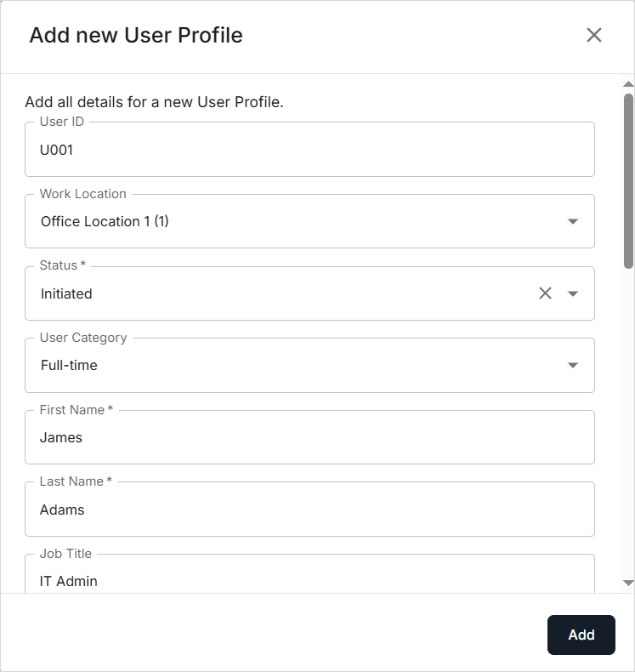Click the scrollbar up arrow
This screenshot has width=635, height=672.
click(628, 84)
